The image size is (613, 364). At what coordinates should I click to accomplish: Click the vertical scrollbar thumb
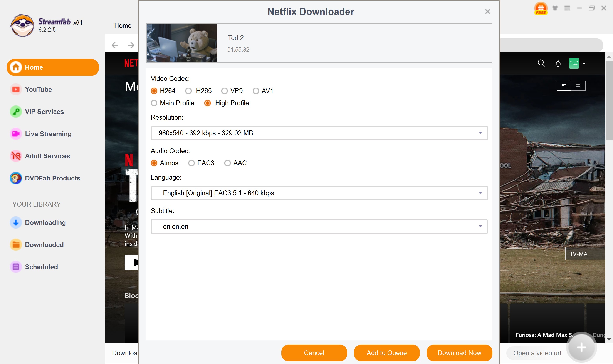[x=609, y=100]
